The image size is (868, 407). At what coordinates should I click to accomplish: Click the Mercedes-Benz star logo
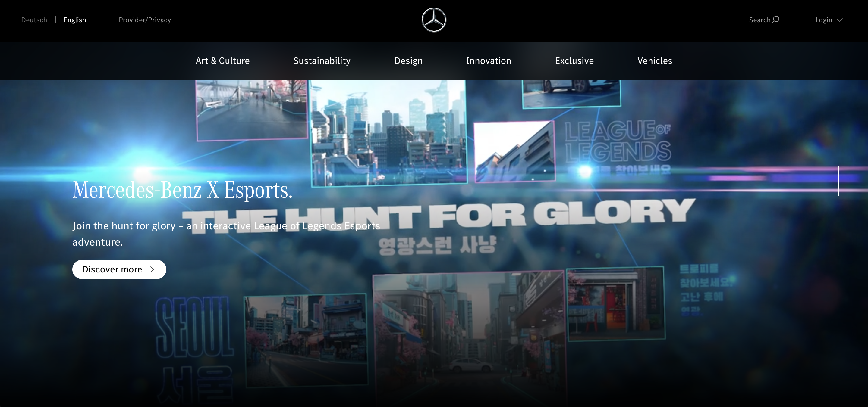(x=434, y=20)
